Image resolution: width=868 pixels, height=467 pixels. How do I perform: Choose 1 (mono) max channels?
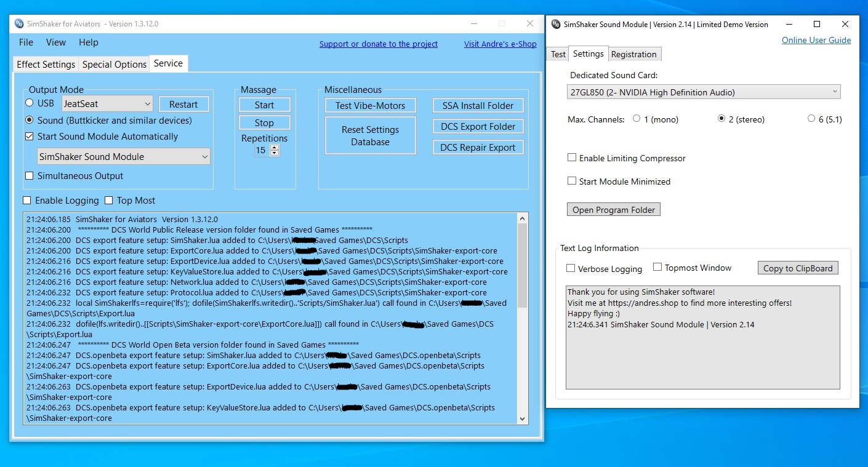pyautogui.click(x=637, y=119)
